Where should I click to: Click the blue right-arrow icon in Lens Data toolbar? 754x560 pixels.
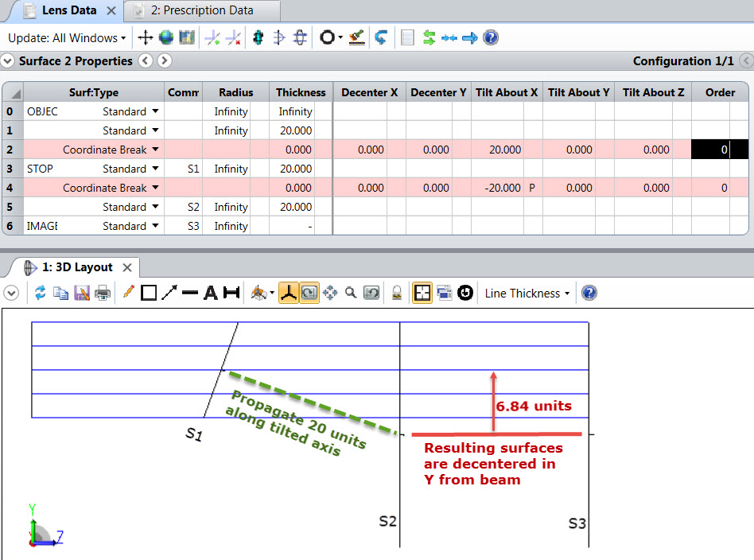tap(470, 37)
